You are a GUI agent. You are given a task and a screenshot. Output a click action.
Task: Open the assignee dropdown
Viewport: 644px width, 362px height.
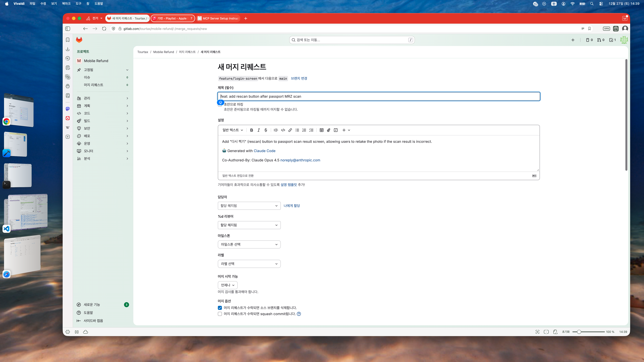click(x=249, y=206)
